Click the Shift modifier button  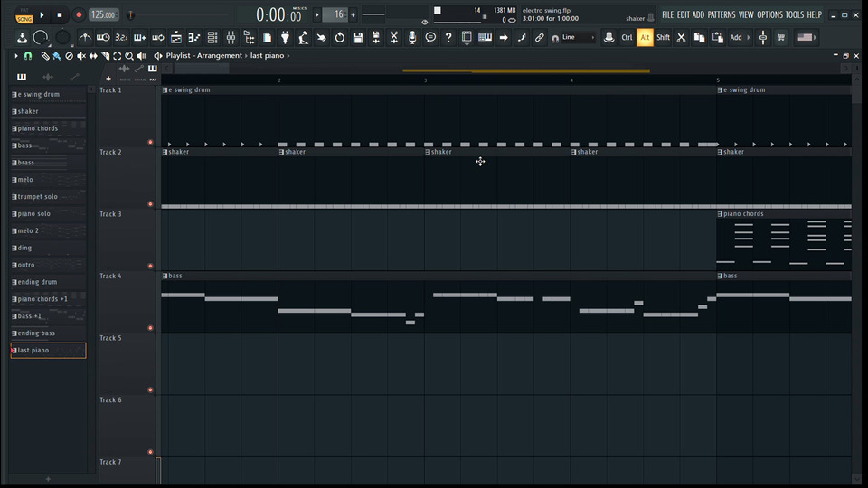pyautogui.click(x=663, y=38)
